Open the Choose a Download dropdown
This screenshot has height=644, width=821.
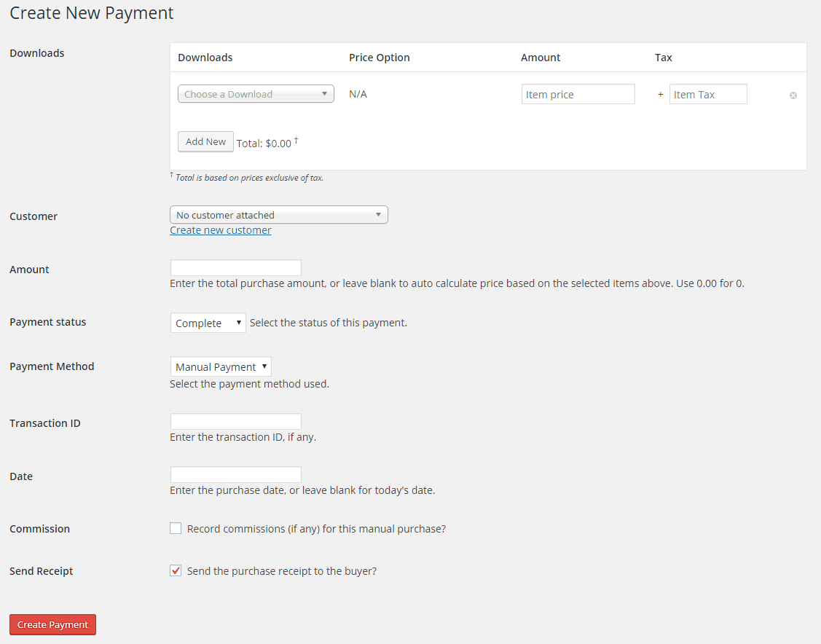point(256,94)
